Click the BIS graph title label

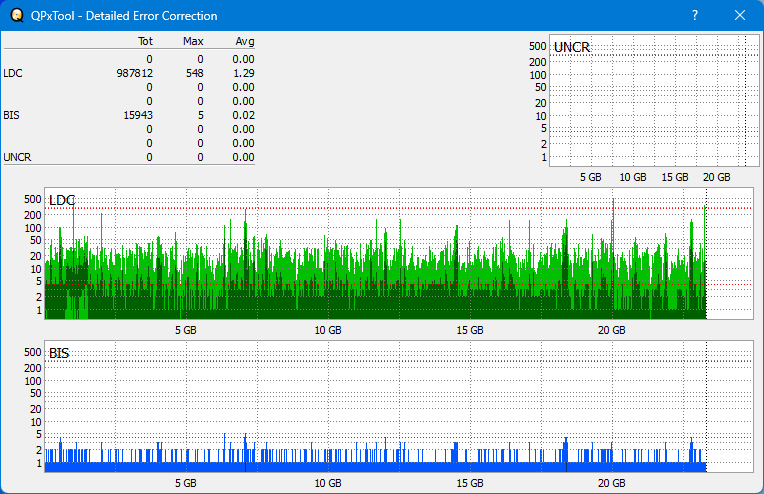(59, 353)
